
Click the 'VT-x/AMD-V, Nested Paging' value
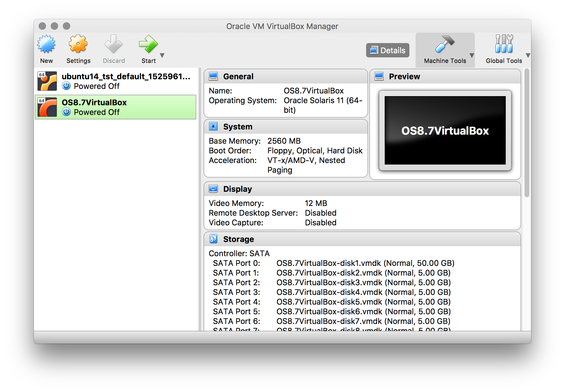(x=306, y=165)
